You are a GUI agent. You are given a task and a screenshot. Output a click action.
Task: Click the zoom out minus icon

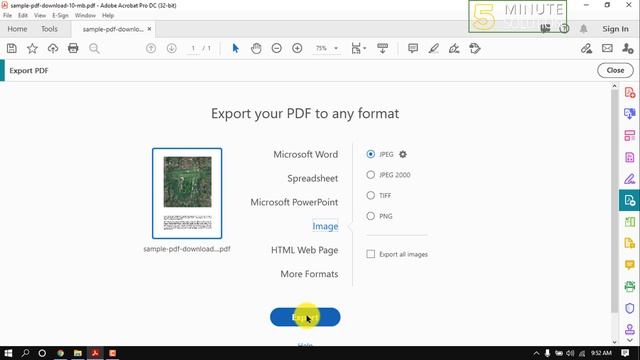coord(277,48)
